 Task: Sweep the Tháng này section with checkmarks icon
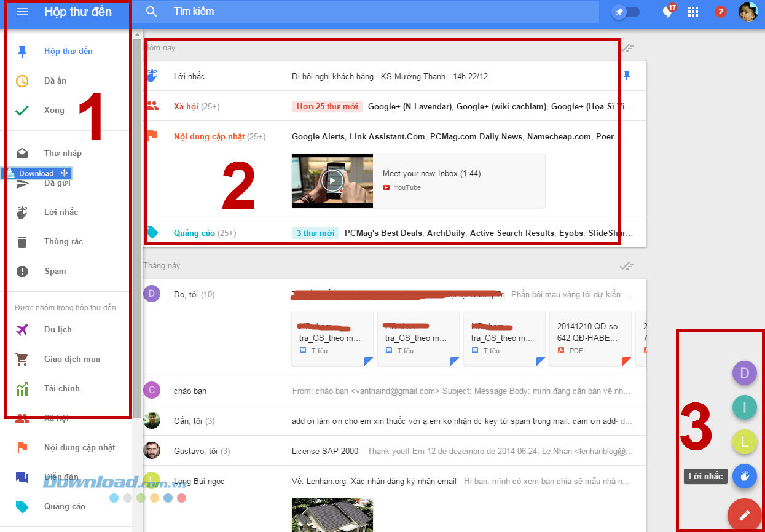(x=627, y=265)
